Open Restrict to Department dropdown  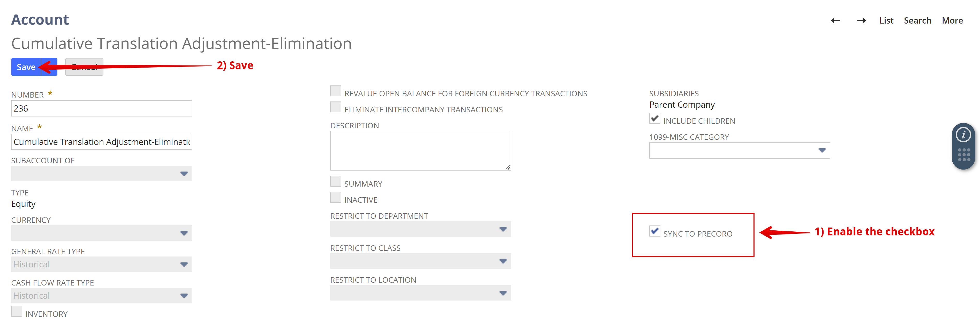(x=420, y=229)
